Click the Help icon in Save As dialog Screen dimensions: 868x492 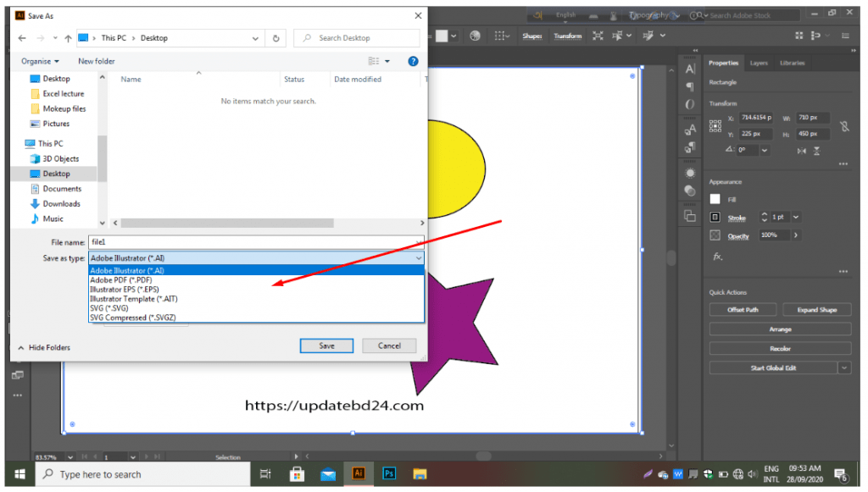pos(413,61)
